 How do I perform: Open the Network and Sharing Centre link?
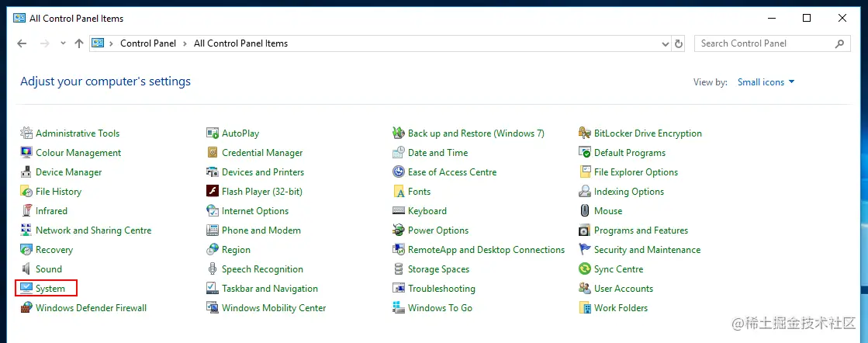(x=93, y=230)
